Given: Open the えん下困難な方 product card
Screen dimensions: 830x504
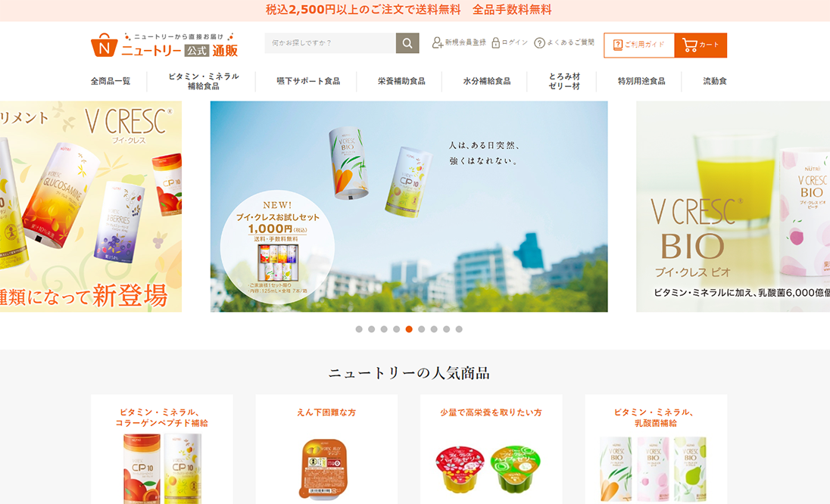Looking at the screenshot, I should [x=326, y=449].
